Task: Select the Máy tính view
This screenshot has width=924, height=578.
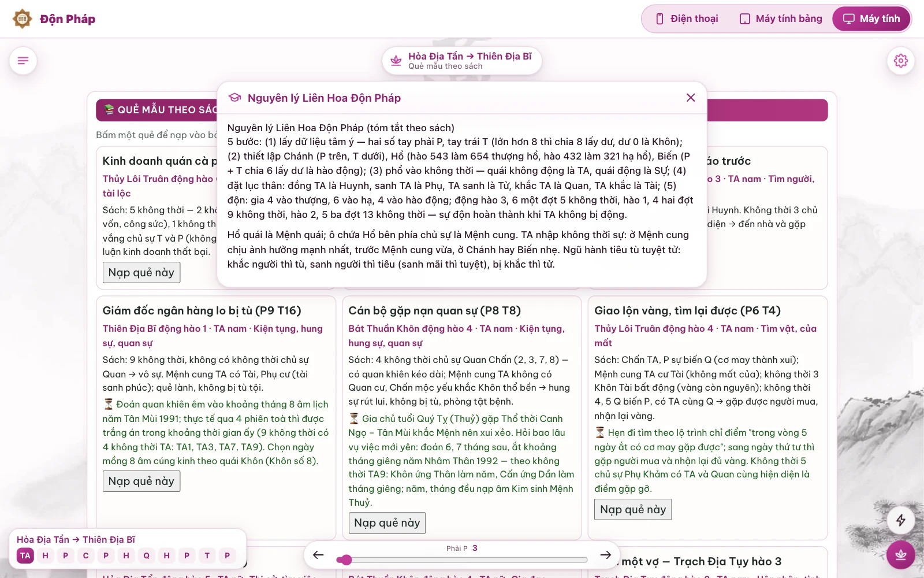Action: tap(871, 19)
